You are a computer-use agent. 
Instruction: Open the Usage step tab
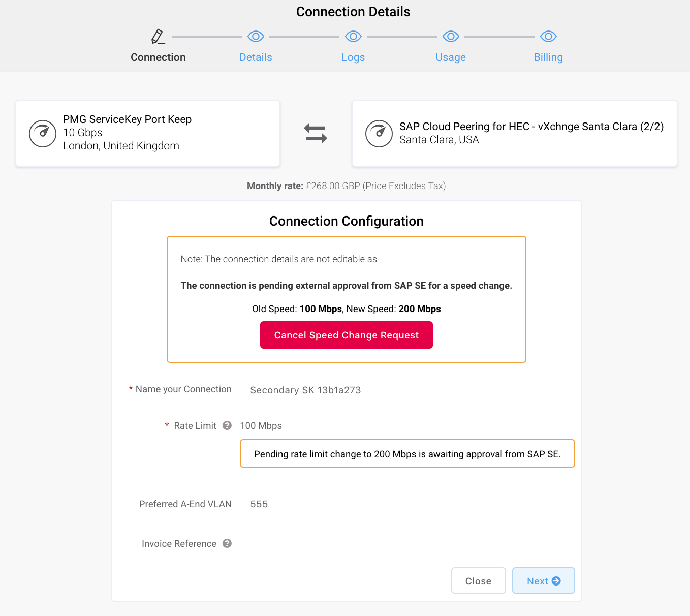pyautogui.click(x=451, y=57)
